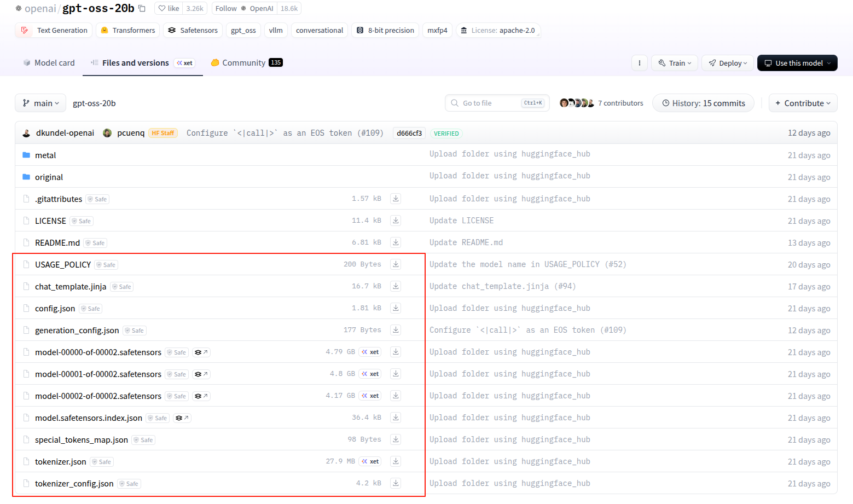Open commit Update chat_template.jinja (#94)
This screenshot has width=853, height=504.
[502, 286]
